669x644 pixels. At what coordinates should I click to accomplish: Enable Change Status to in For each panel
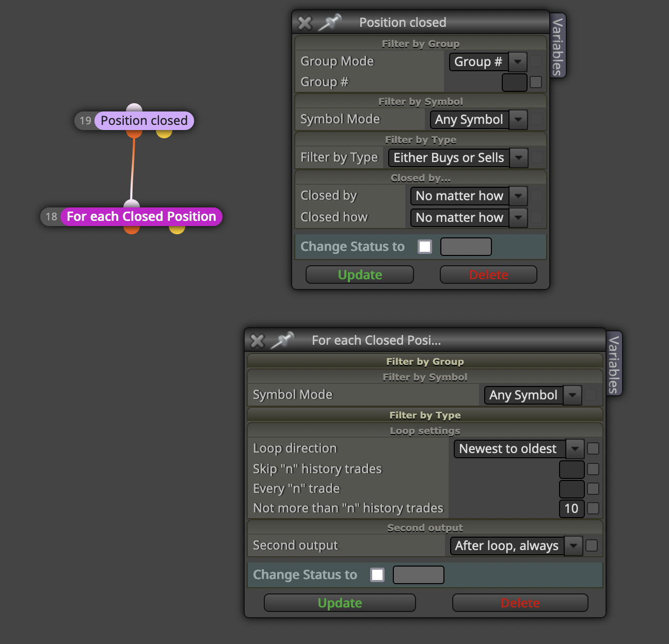click(x=377, y=575)
